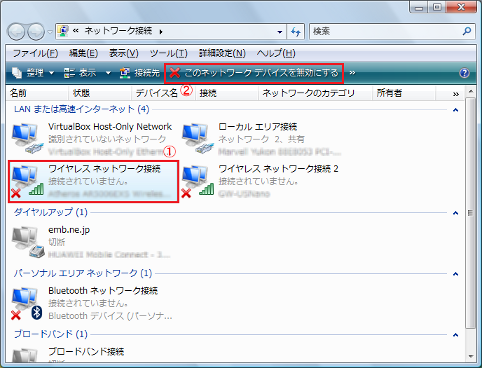Select the パーソナル エリア ネットワーク (1) heading
The image size is (482, 368).
point(83,273)
